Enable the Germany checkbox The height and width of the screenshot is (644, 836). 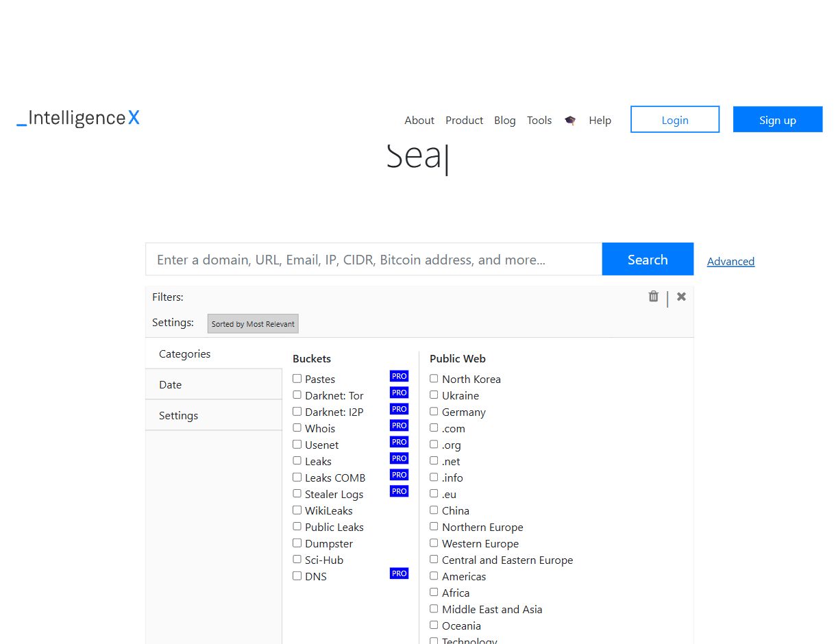434,411
